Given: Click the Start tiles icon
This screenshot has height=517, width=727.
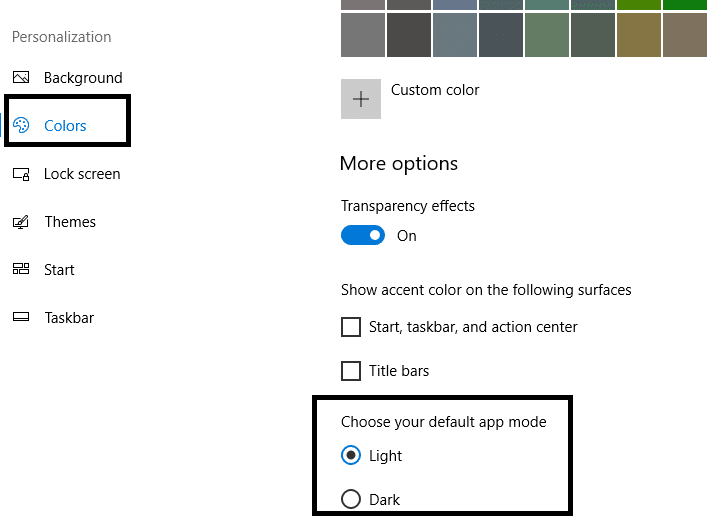Looking at the screenshot, I should pyautogui.click(x=21, y=270).
